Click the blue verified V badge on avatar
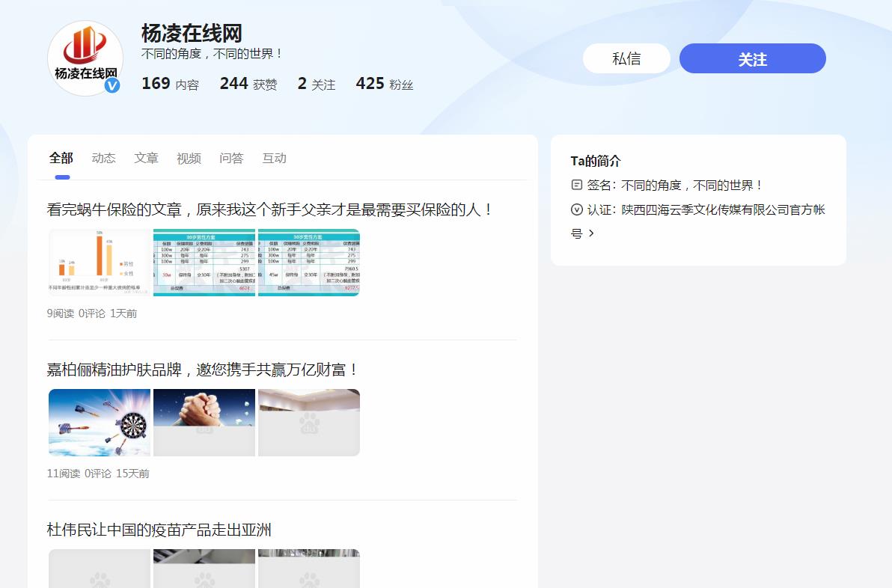Viewport: 892px width, 588px height. pos(112,85)
